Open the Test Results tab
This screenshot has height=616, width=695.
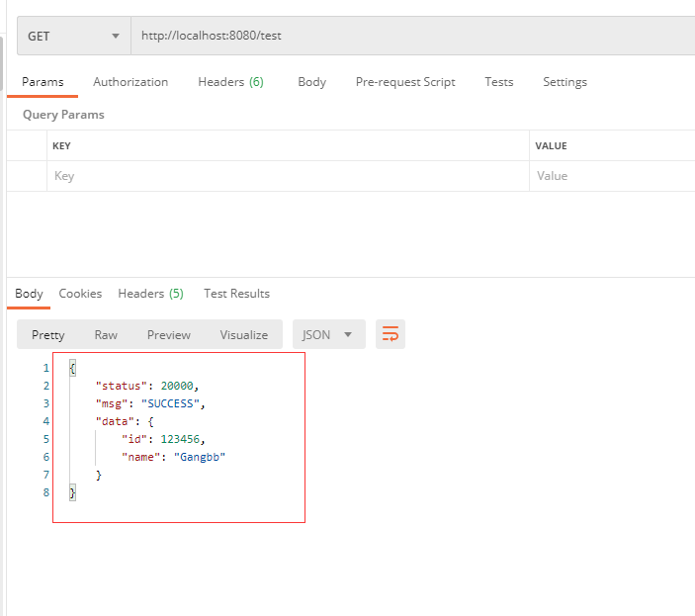pyautogui.click(x=236, y=294)
